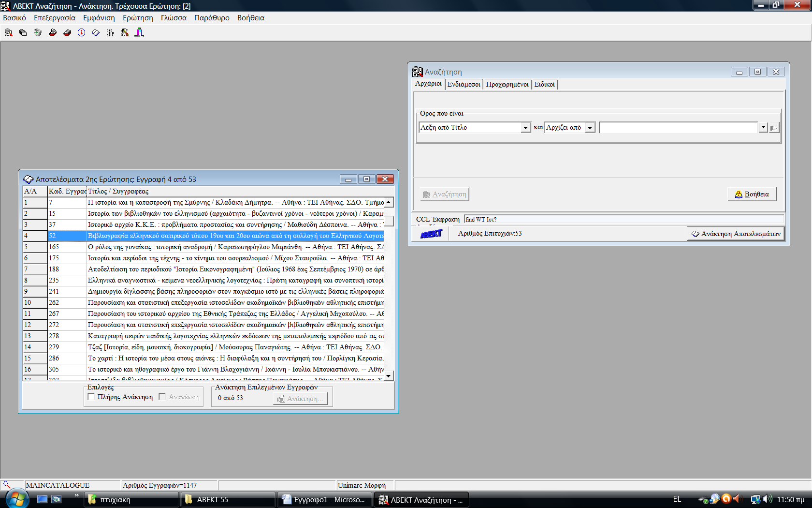Image resolution: width=812 pixels, height=508 pixels.
Task: Expand the quick launch overflow chevron
Action: (x=76, y=495)
